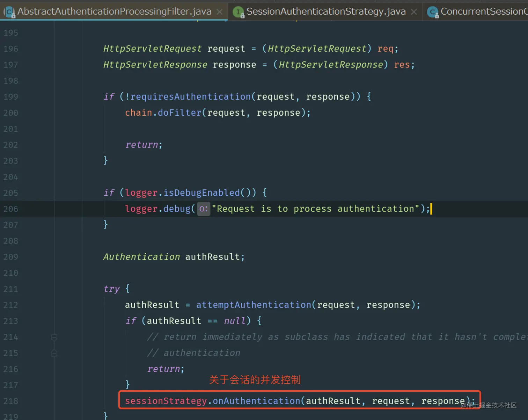Click the try keyword on line 211
This screenshot has height=420, width=528.
(x=112, y=289)
